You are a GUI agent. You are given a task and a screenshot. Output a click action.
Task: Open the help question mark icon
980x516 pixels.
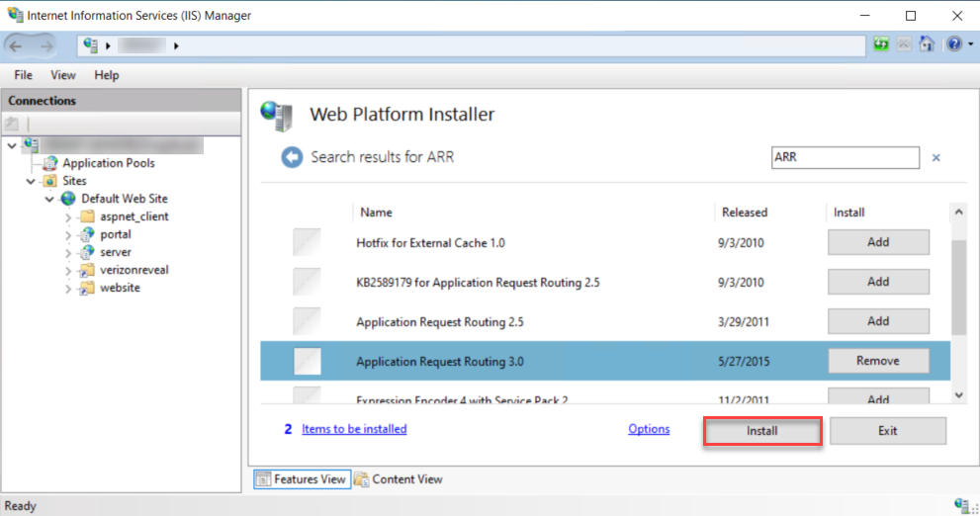pos(953,43)
